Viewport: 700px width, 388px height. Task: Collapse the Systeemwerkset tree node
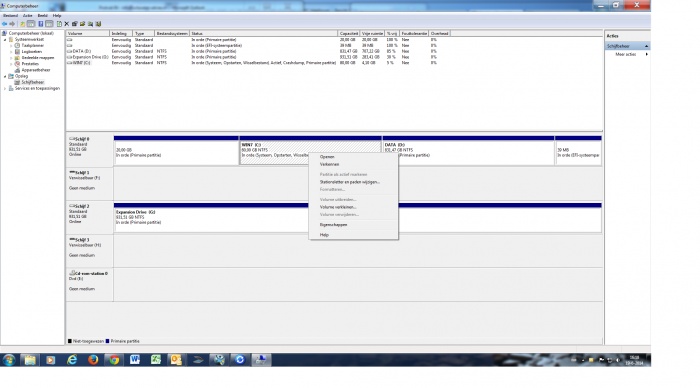[x=5, y=39]
